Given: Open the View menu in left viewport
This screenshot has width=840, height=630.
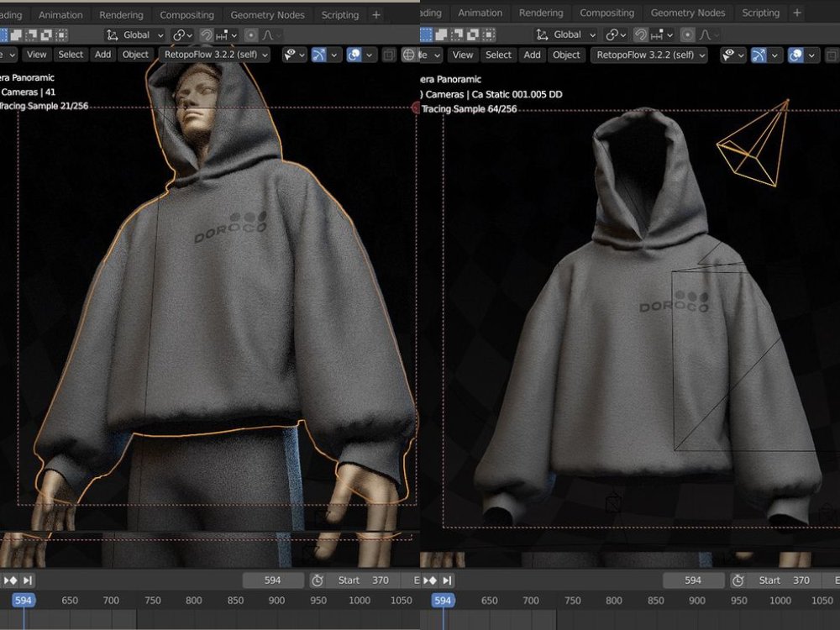Looking at the screenshot, I should pyautogui.click(x=36, y=55).
